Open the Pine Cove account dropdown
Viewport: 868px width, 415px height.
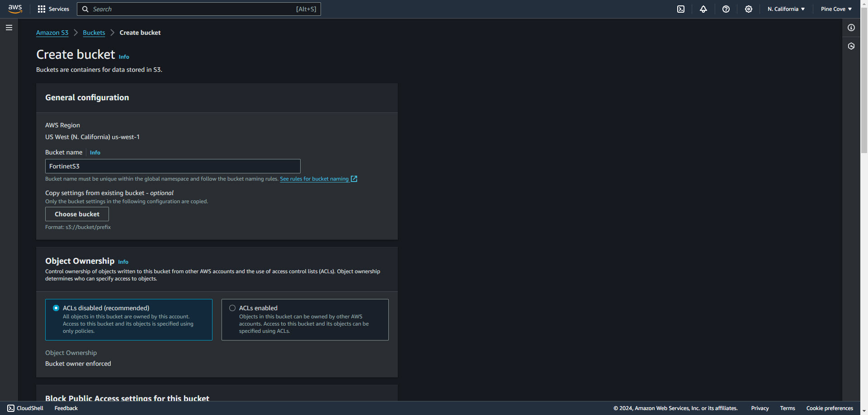tap(836, 9)
